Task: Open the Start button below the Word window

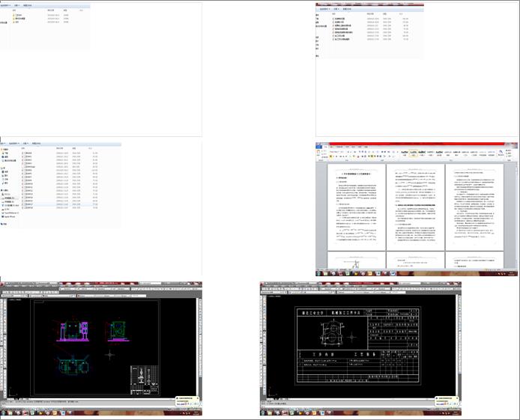Action: tap(318, 274)
